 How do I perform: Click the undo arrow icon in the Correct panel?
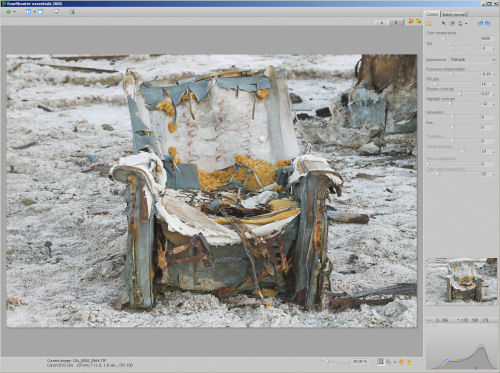[x=480, y=23]
